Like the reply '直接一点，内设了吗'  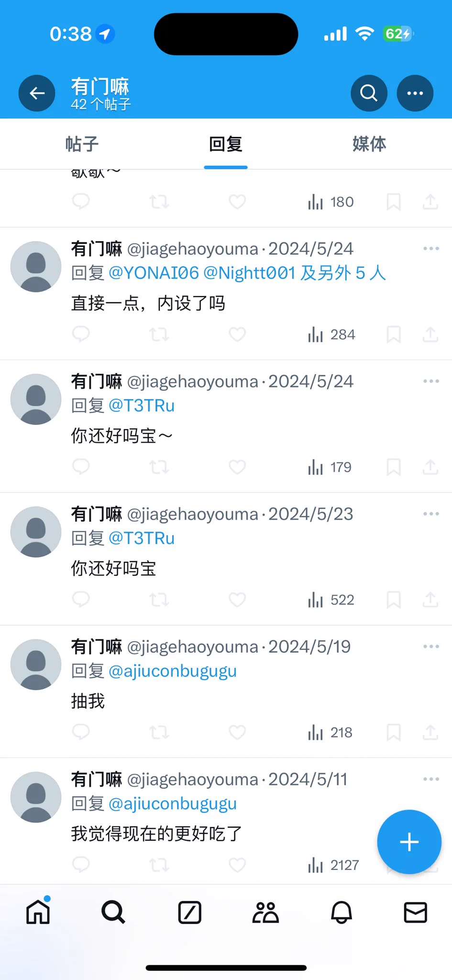pos(237,334)
